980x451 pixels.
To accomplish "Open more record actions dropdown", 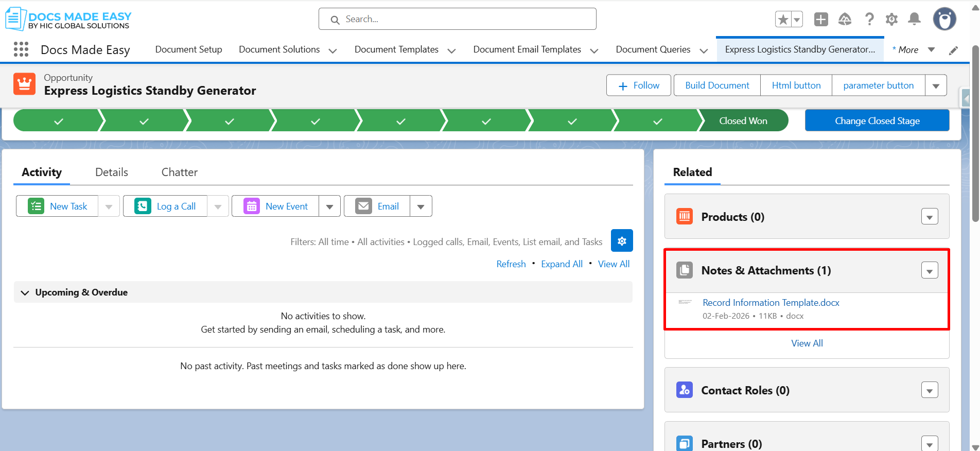I will [x=936, y=85].
